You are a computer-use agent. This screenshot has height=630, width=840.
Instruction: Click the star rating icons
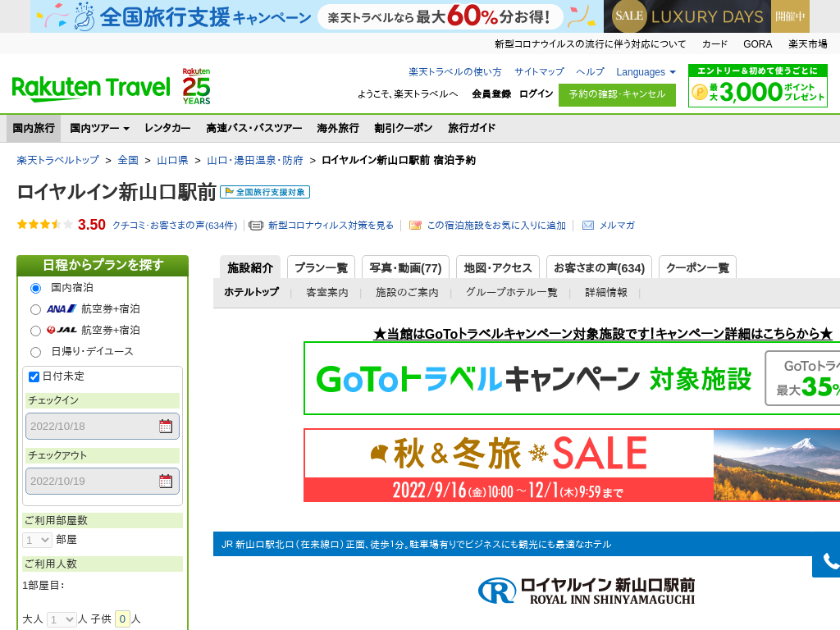coord(44,225)
